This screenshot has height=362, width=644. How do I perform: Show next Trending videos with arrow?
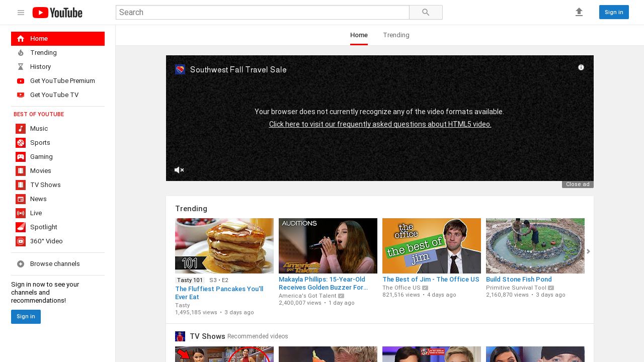[x=588, y=251]
